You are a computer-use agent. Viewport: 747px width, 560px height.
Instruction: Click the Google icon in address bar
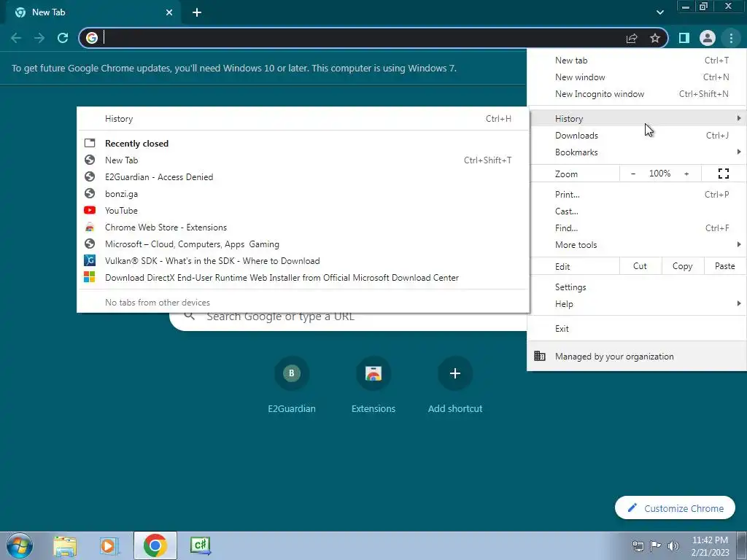[92, 38]
